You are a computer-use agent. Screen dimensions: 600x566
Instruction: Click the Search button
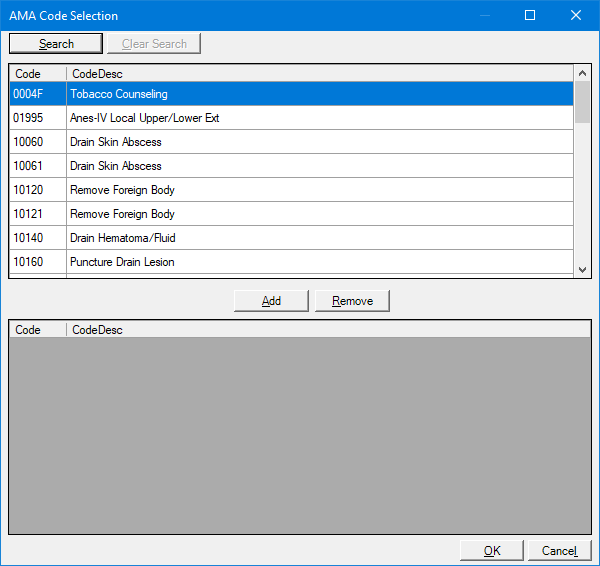tap(56, 44)
